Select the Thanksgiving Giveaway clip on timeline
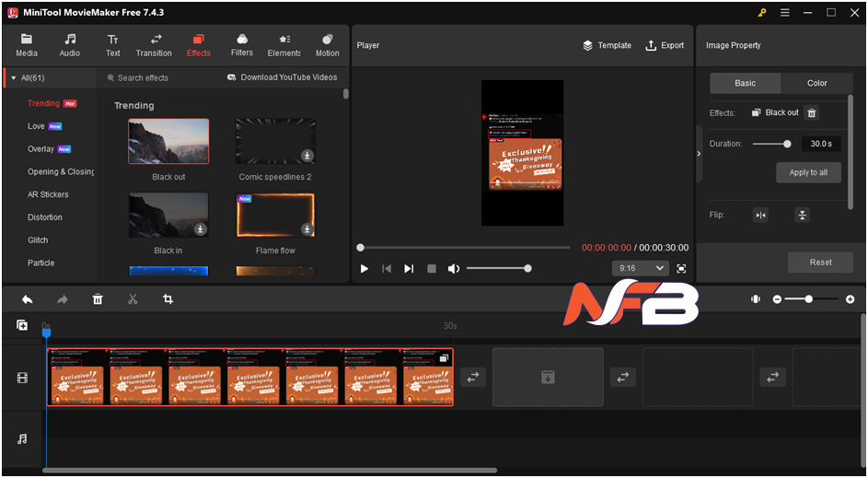868x478 pixels. [250, 378]
